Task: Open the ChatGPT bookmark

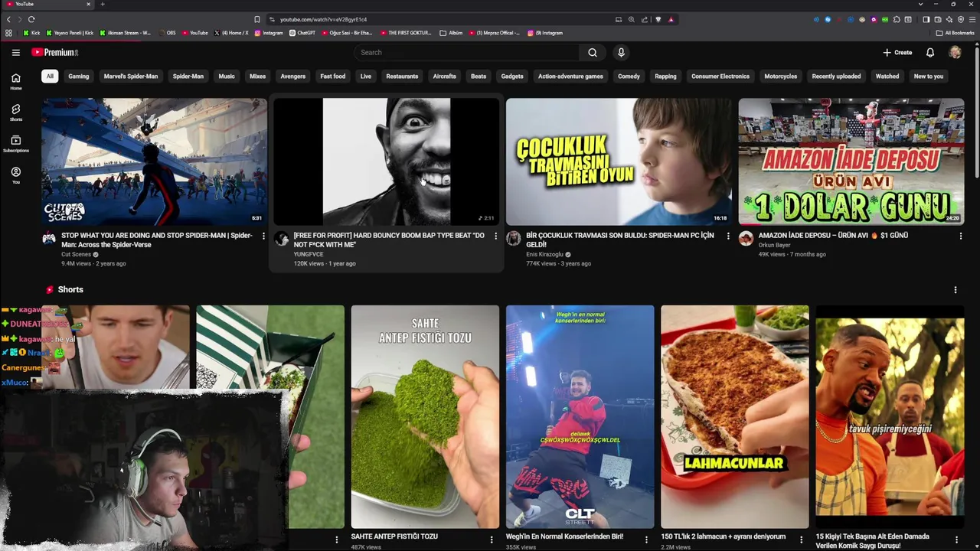Action: tap(302, 33)
